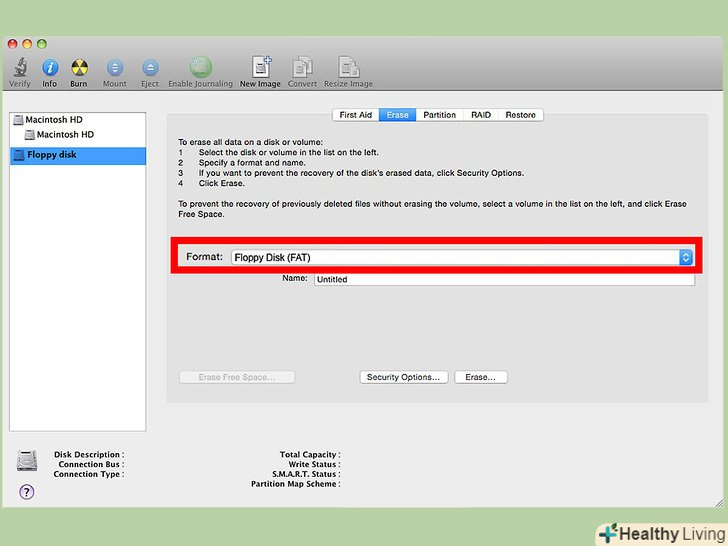Click the S.M.A.R.T. Status label

pyautogui.click(x=306, y=474)
